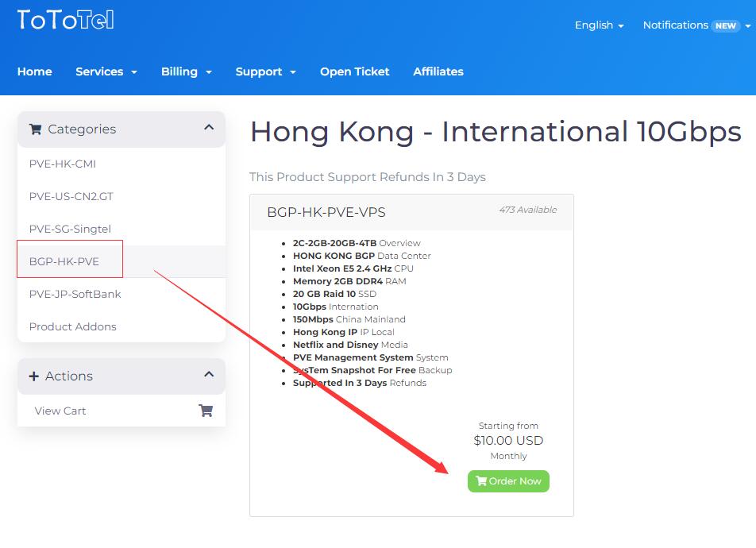Open the Open Ticket page
This screenshot has width=756, height=548.
click(354, 71)
